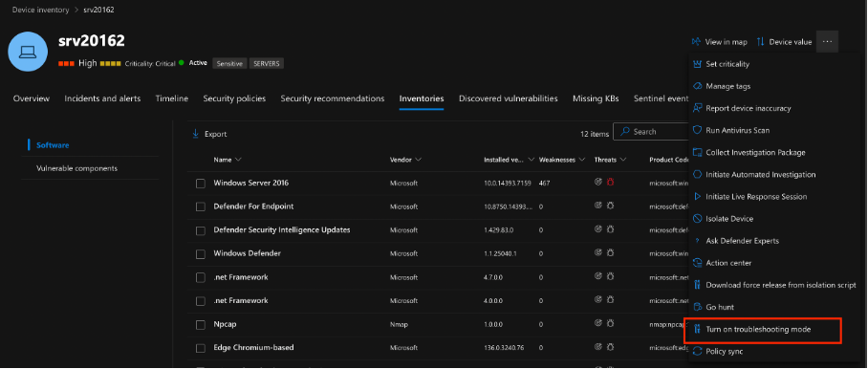This screenshot has height=369, width=868.
Task: Select Software in the side list
Action: [53, 145]
